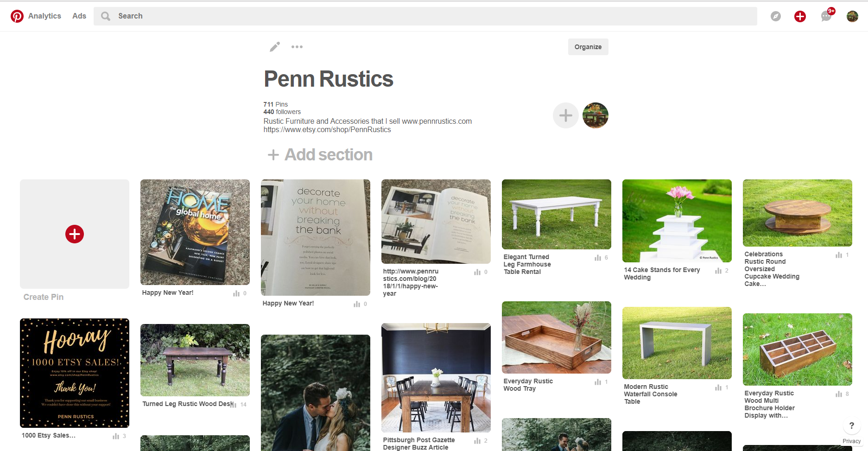
Task: Open the navy dining room pin
Action: (x=436, y=378)
